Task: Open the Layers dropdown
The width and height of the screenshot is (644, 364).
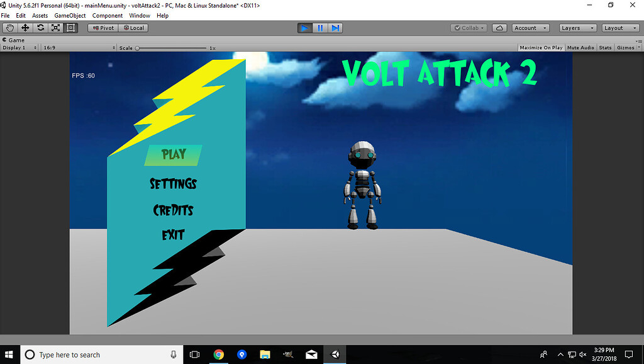Action: [577, 28]
